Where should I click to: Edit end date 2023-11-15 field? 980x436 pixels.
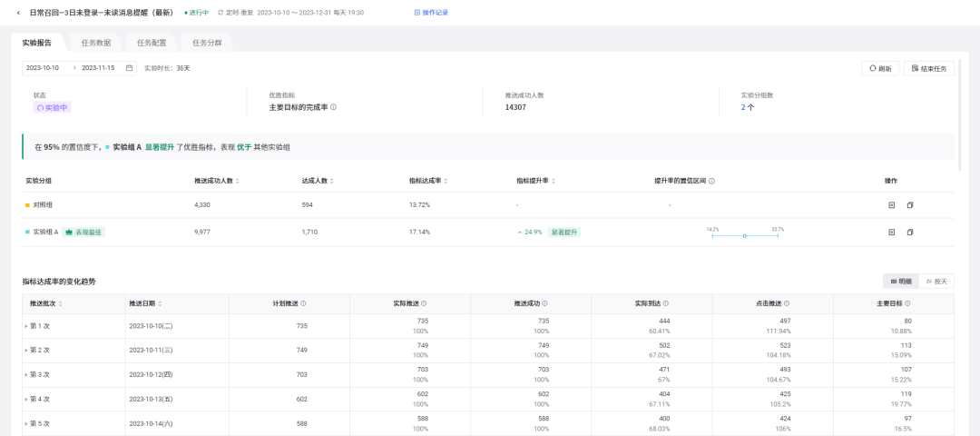(98, 68)
